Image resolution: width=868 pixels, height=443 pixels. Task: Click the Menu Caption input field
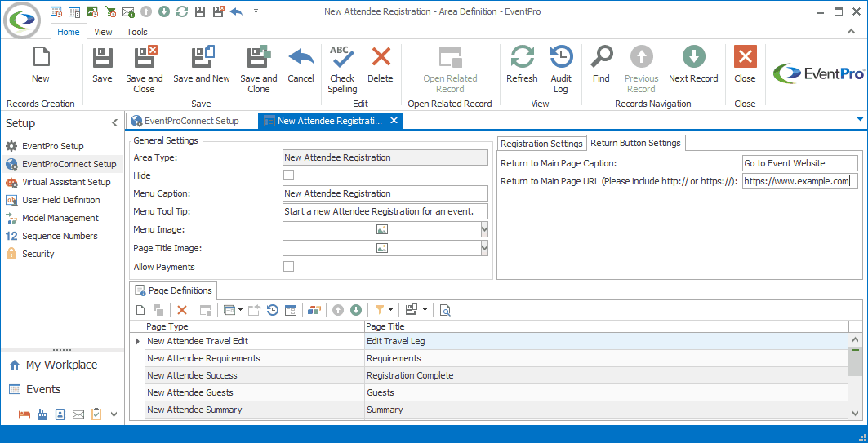[x=385, y=193]
